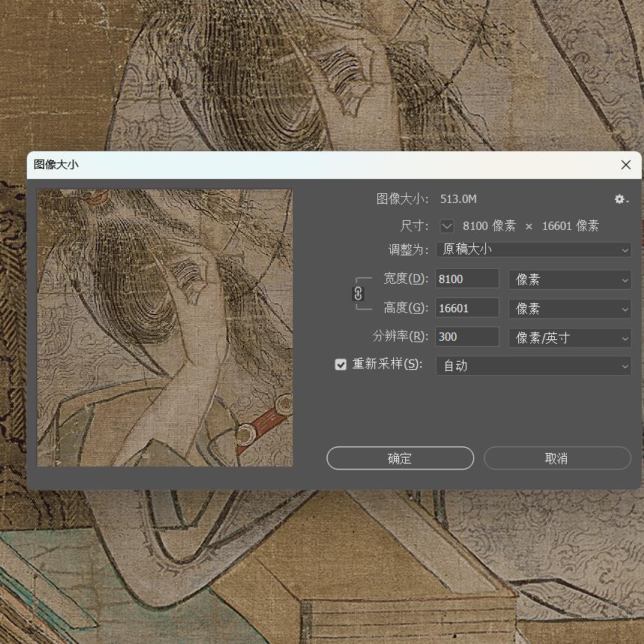Image resolution: width=644 pixels, height=644 pixels.
Task: Toggle the constrain proportions chain link icon
Action: pos(358,294)
